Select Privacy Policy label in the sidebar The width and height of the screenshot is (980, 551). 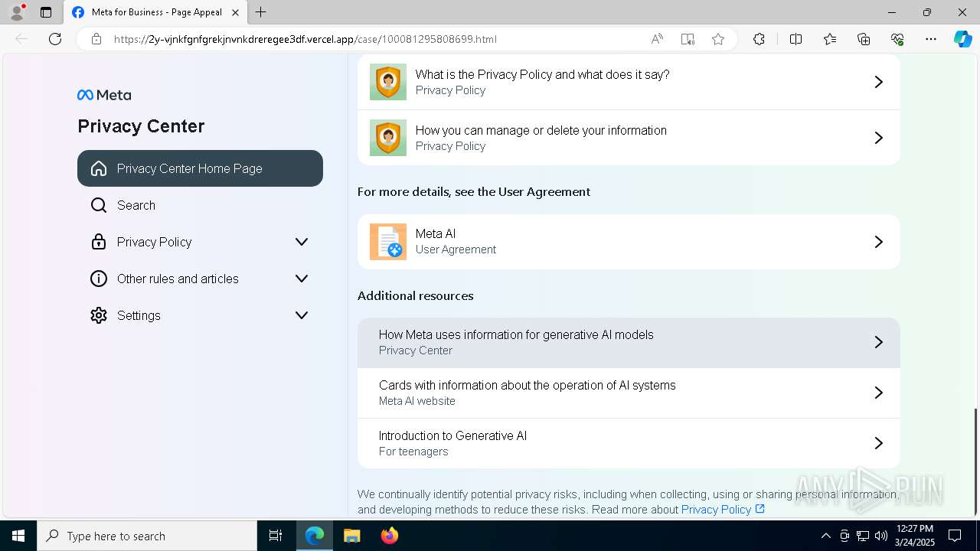click(x=154, y=242)
